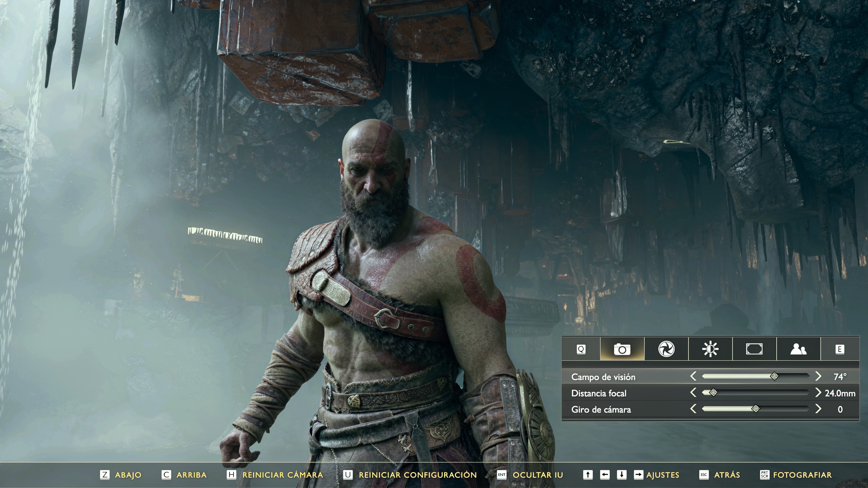Screen dimensions: 868x488
Task: Increase Giro de cámara with right arrow
Action: click(818, 409)
